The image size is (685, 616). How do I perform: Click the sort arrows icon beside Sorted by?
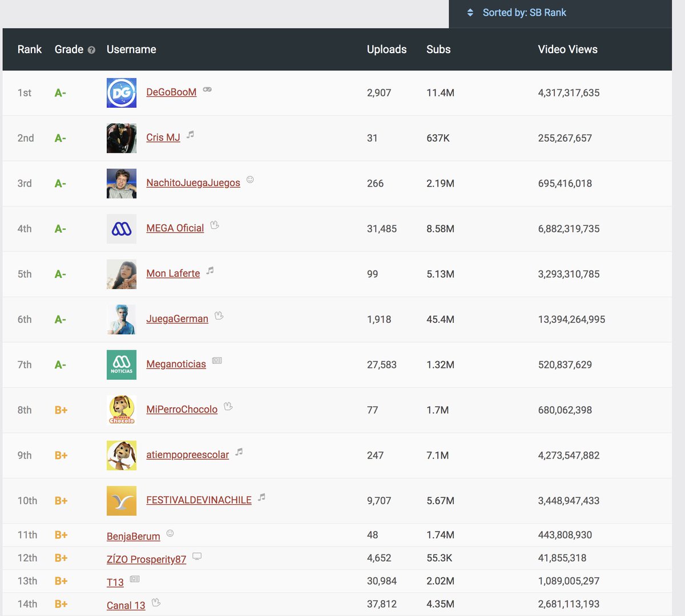coord(470,13)
